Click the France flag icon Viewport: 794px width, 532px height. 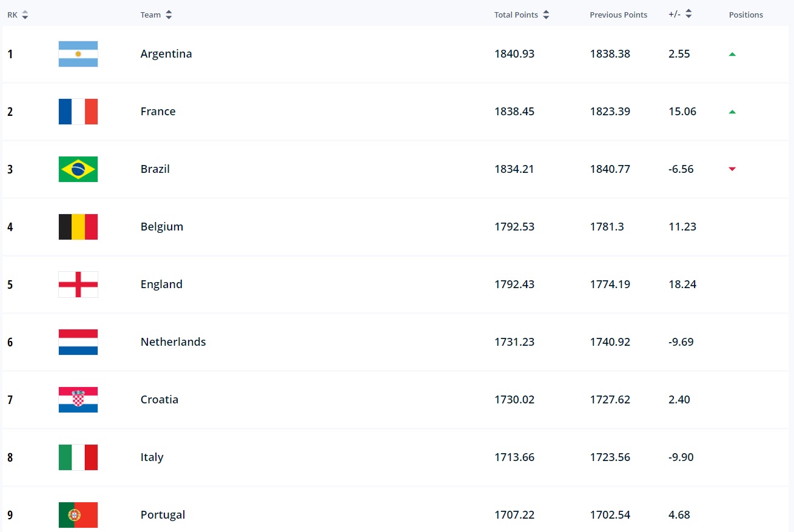[78, 112]
